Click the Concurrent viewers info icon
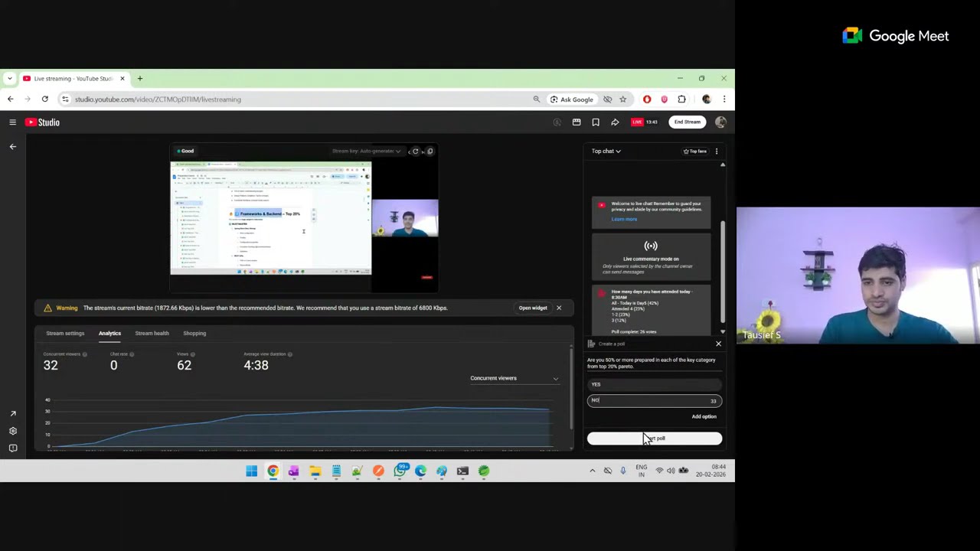980x551 pixels. 84,354
